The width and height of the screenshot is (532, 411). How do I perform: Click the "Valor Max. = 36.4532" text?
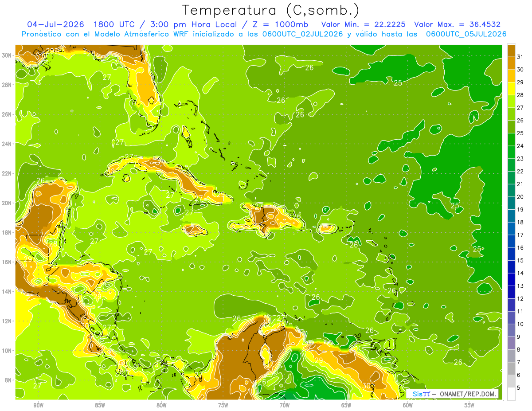457,24
